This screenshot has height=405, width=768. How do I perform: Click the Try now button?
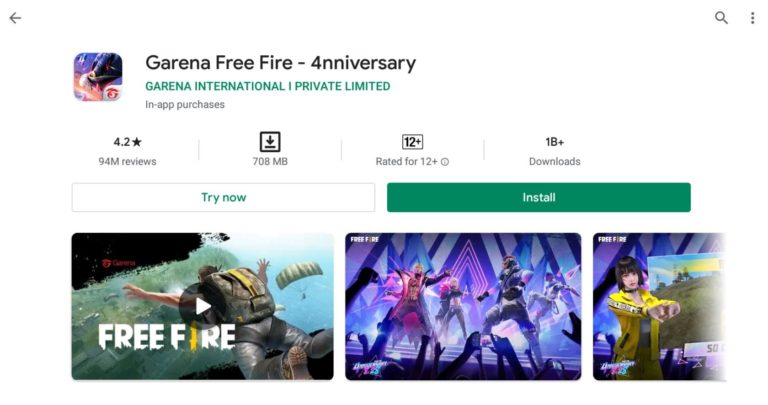tap(223, 197)
